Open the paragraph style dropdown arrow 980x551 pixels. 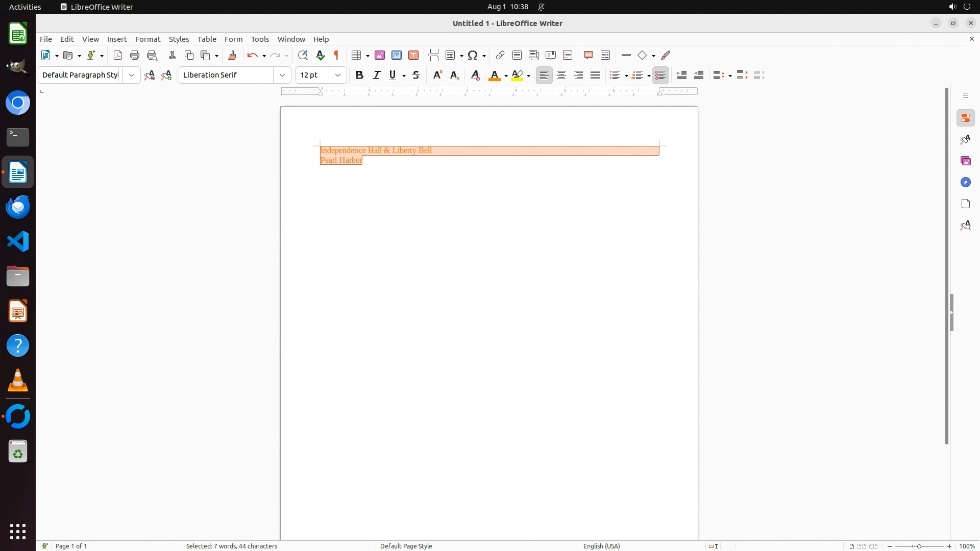click(x=132, y=75)
